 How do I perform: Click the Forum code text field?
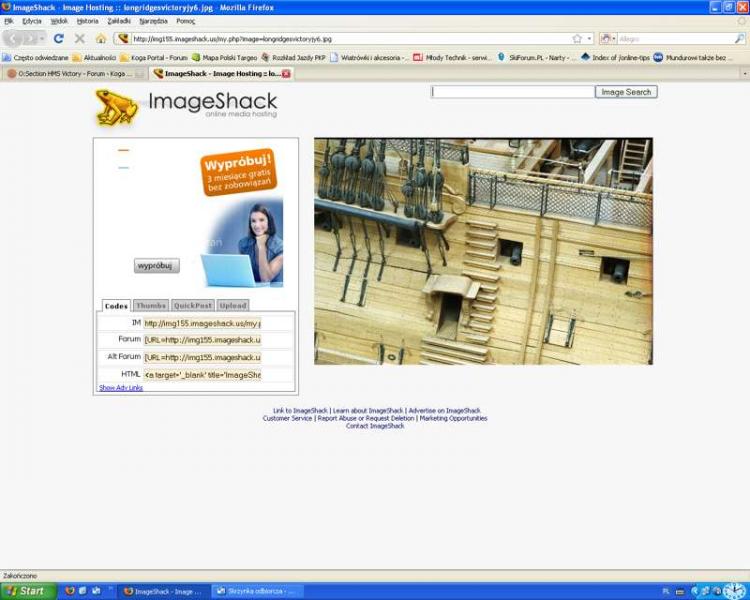pos(202,340)
